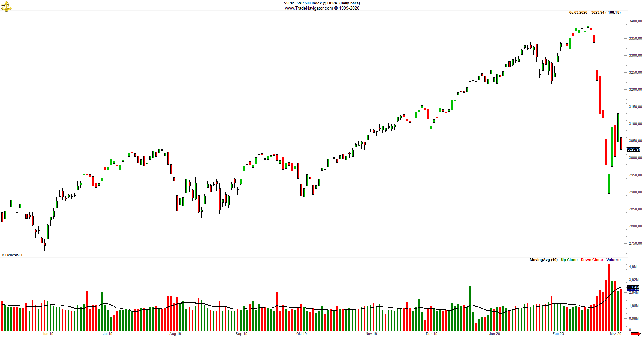Click the 3150,00 price axis label

635,107
